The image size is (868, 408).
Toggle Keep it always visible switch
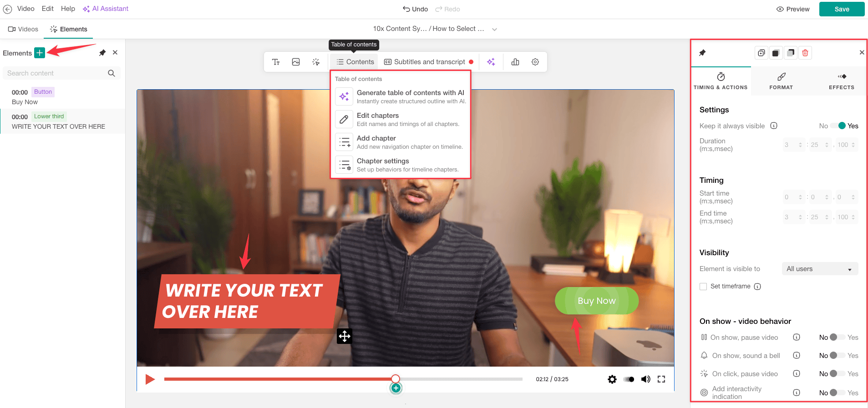(x=838, y=126)
